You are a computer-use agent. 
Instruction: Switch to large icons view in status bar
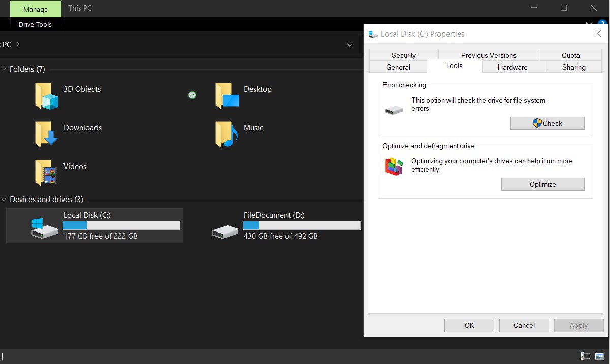pyautogui.click(x=600, y=356)
